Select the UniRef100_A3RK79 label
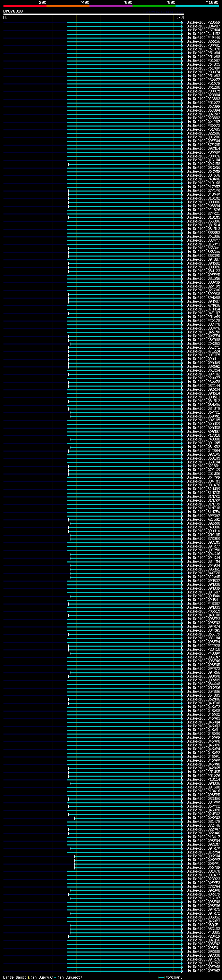 pyautogui.click(x=203, y=894)
